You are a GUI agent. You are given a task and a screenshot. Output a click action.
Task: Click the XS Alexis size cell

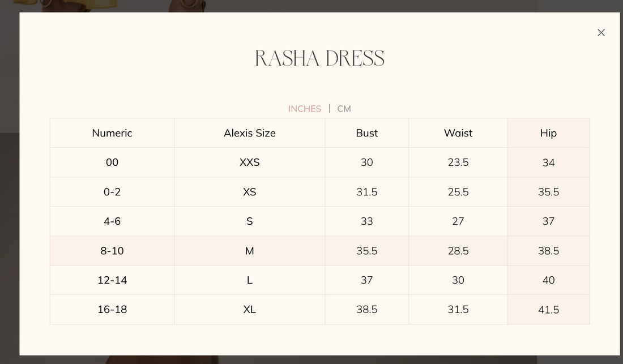(250, 192)
